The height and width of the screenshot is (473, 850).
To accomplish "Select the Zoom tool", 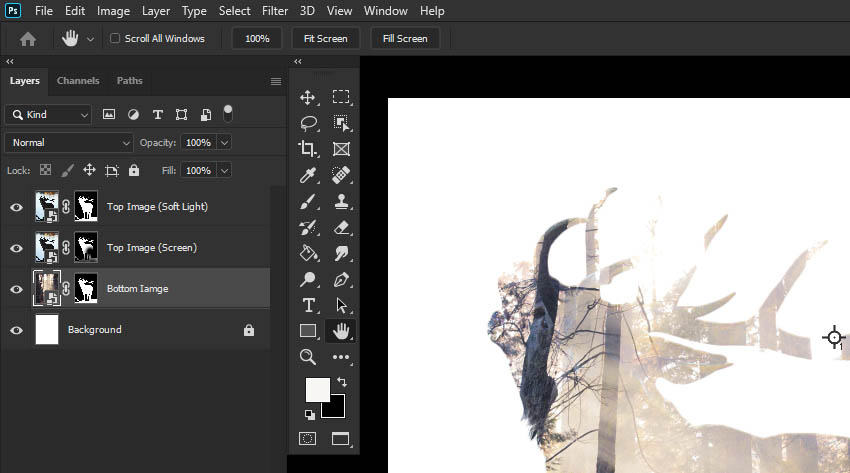I will (308, 357).
